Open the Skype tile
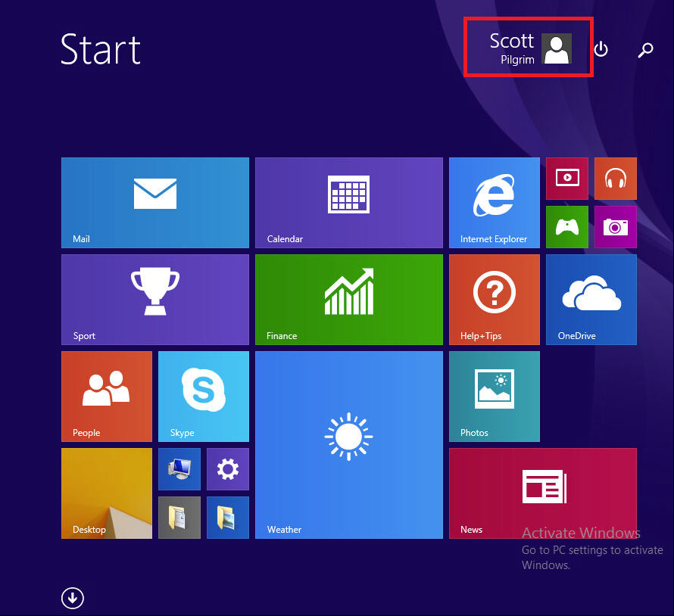The height and width of the screenshot is (616, 674). coord(203,397)
